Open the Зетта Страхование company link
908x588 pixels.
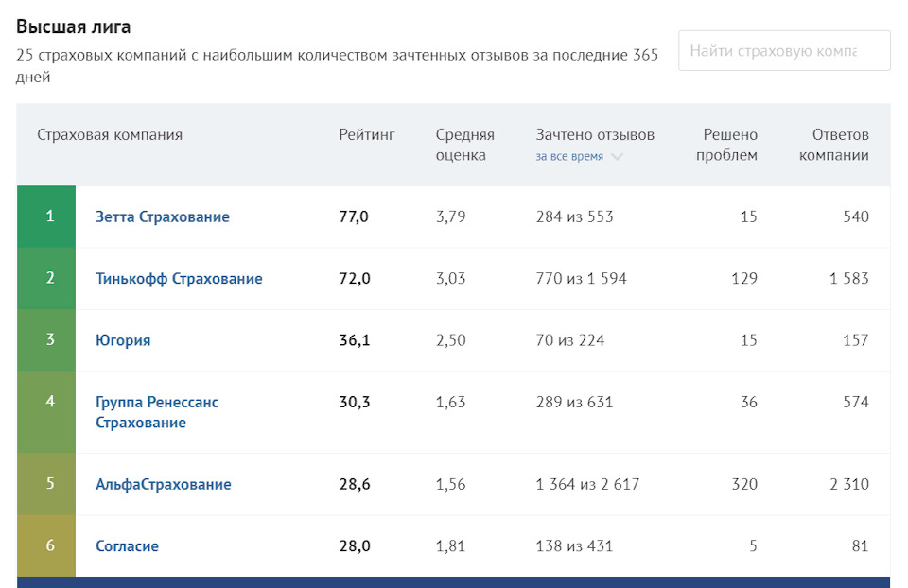163,216
